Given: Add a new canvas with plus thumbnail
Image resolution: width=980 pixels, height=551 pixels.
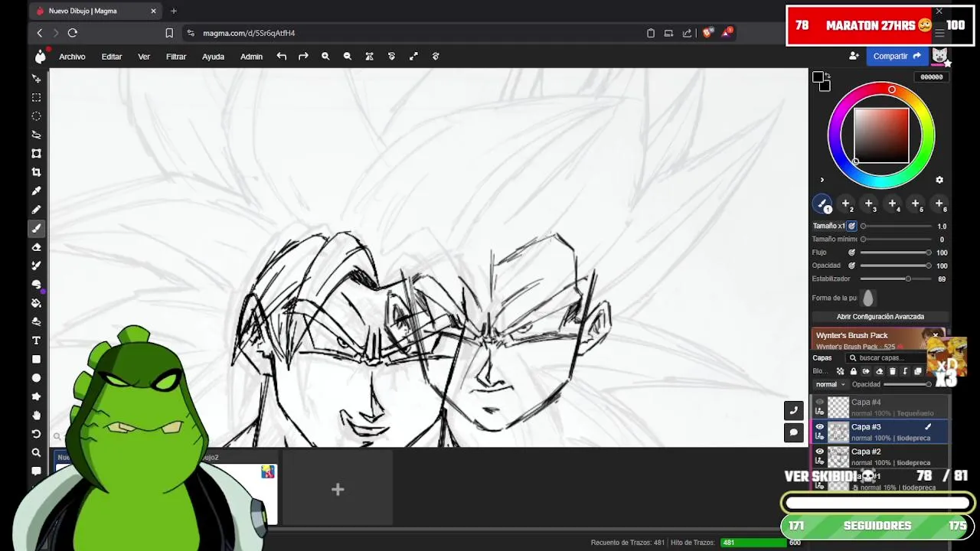Looking at the screenshot, I should point(338,489).
